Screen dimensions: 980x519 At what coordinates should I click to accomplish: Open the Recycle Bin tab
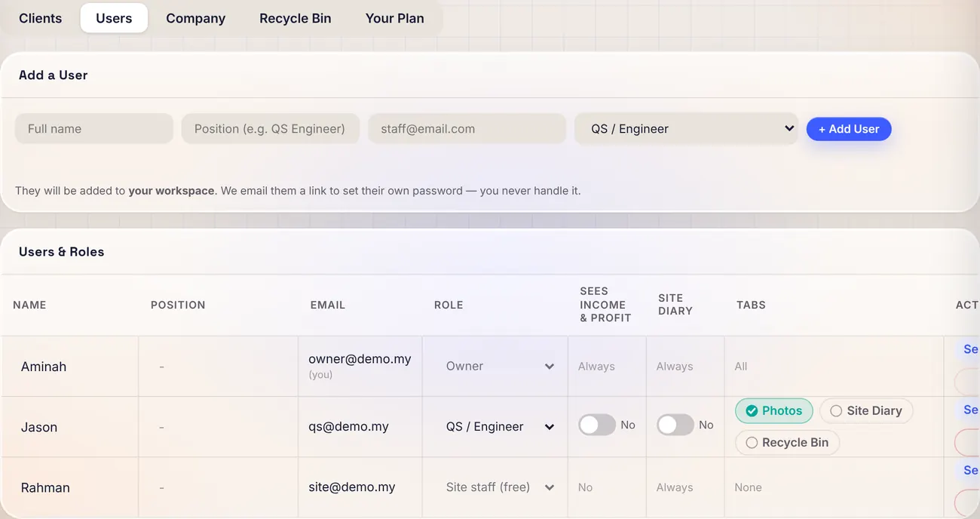296,18
